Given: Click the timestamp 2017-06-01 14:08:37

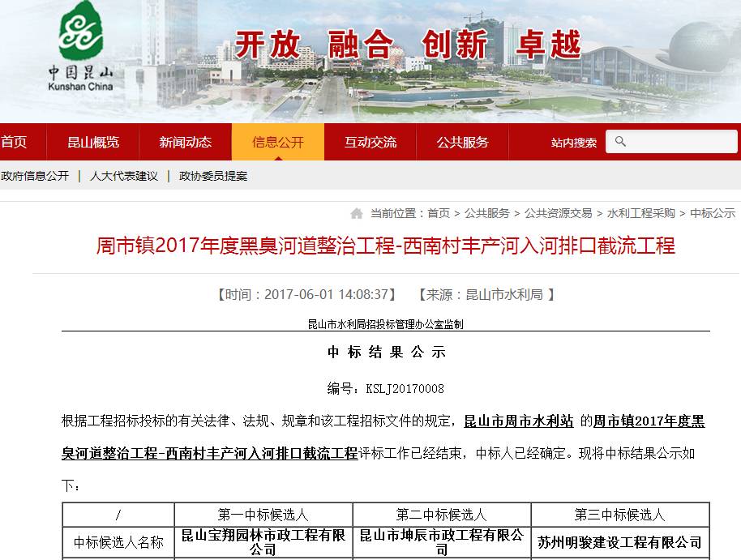Looking at the screenshot, I should click(326, 295).
